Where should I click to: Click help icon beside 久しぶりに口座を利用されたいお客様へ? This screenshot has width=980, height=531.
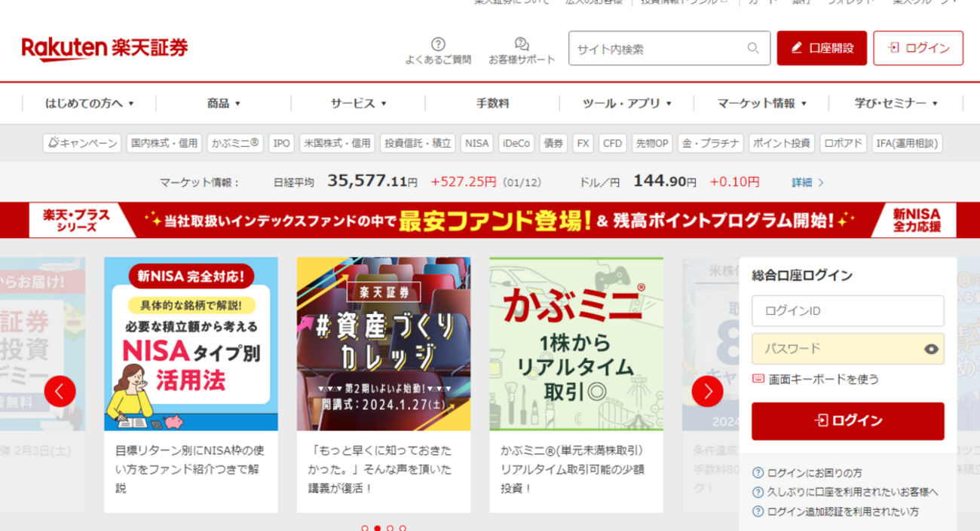[758, 493]
